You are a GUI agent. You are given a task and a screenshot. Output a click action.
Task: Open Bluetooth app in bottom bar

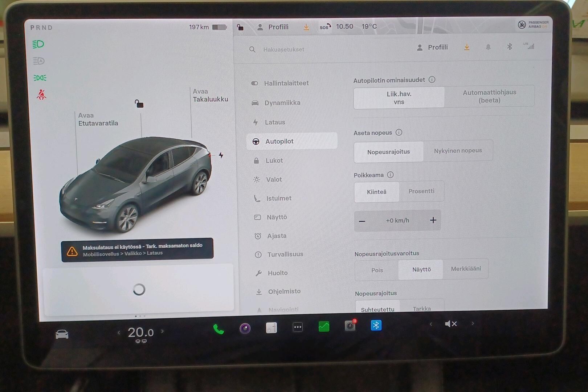click(376, 325)
